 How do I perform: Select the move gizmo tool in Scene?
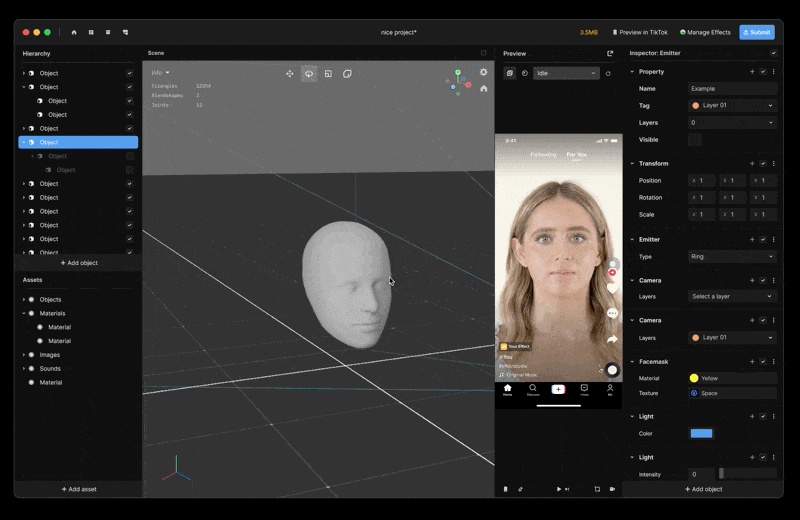[290, 73]
